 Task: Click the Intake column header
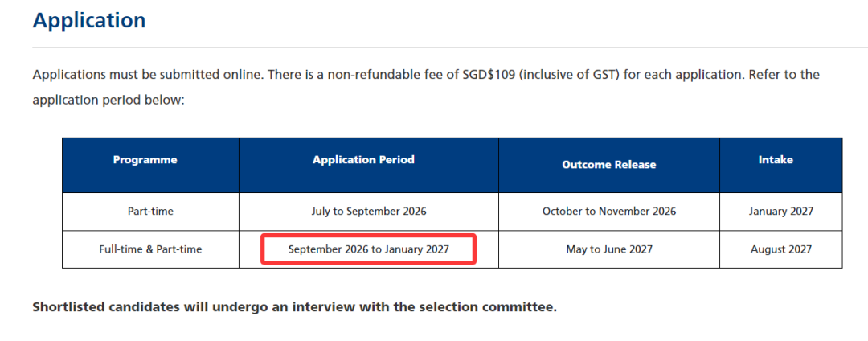tap(776, 160)
